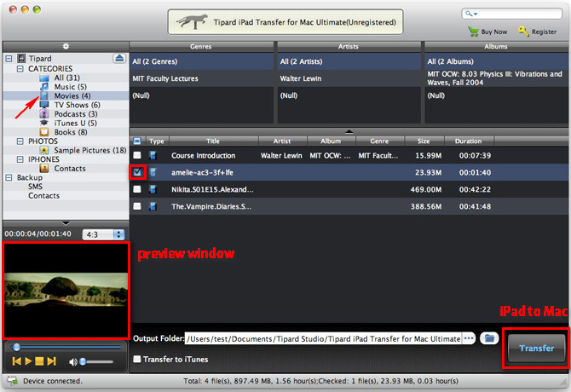
Task: Sort the file list by Genre column
Action: 379,141
